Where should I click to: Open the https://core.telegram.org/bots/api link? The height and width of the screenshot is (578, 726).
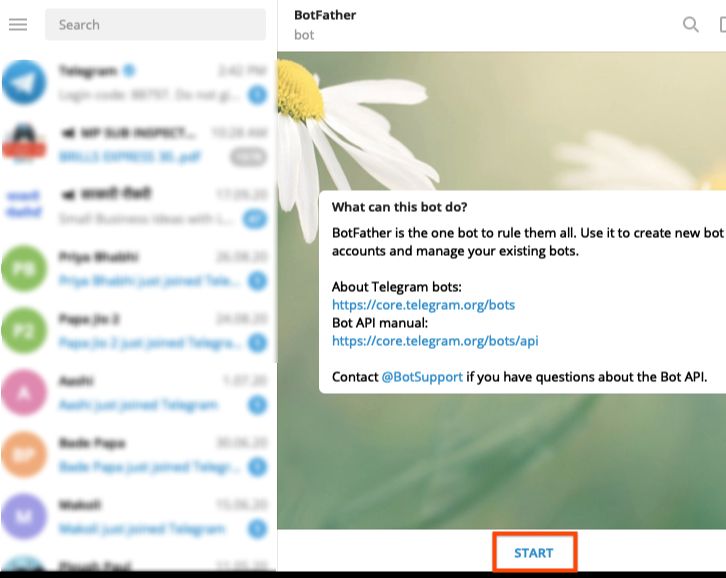tap(435, 341)
